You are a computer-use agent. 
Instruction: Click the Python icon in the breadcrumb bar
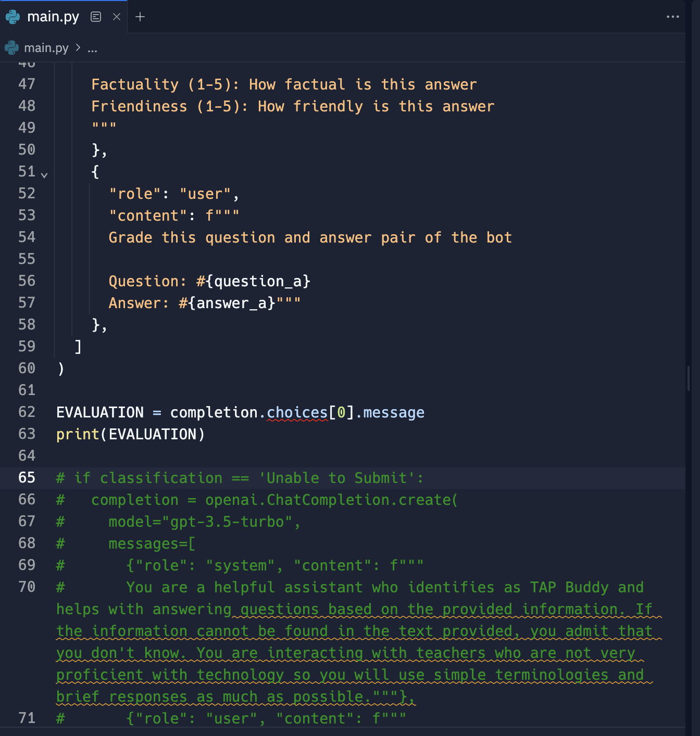pos(11,48)
